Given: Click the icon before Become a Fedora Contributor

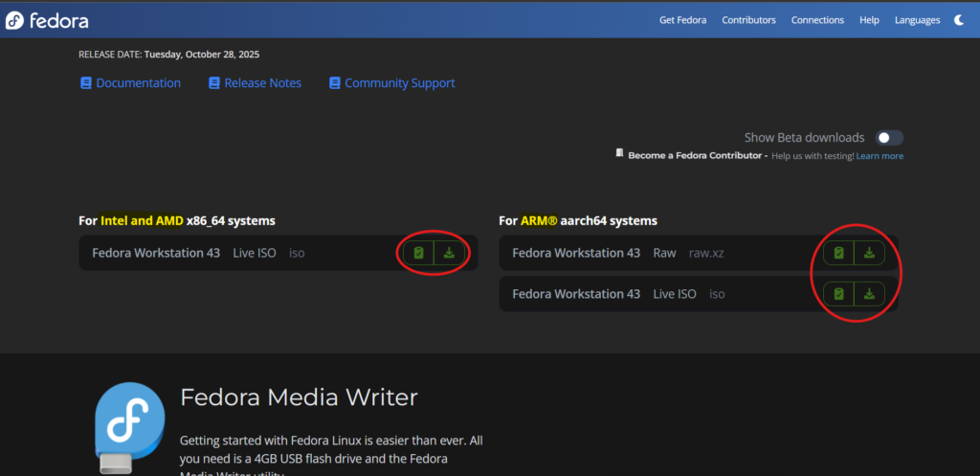Looking at the screenshot, I should [x=619, y=152].
